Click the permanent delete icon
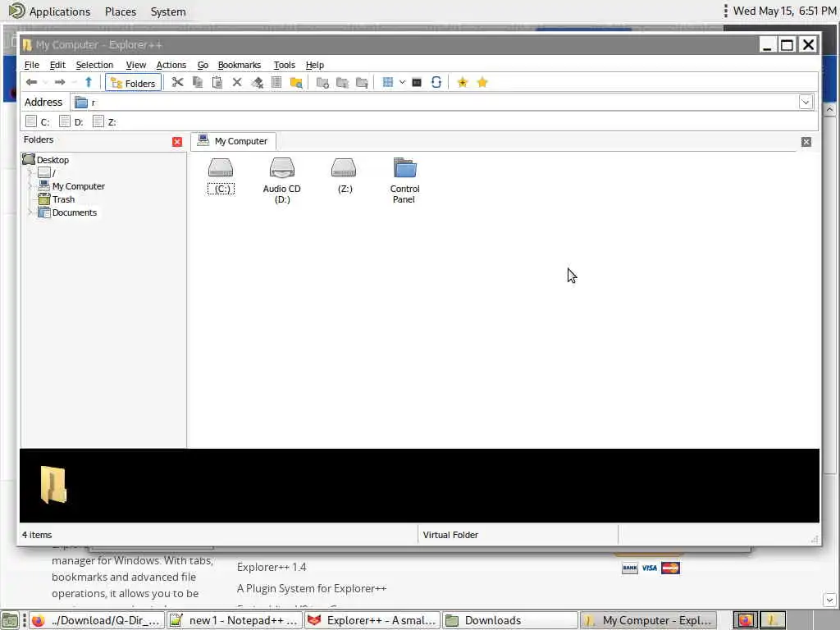 (257, 82)
